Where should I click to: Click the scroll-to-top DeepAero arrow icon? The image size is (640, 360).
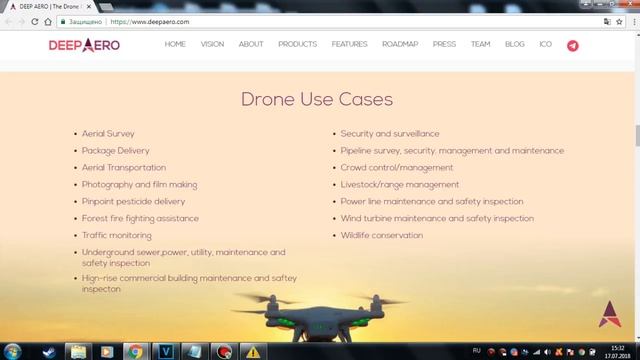coord(610,314)
